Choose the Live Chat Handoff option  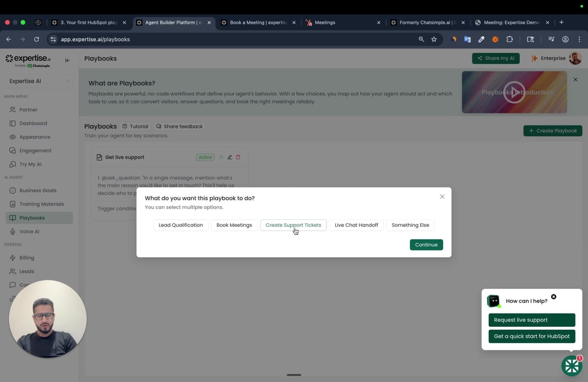[356, 225]
